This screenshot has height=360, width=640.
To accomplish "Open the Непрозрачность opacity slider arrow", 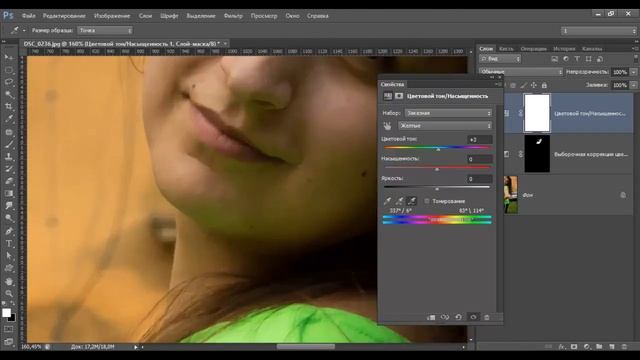I will pyautogui.click(x=633, y=72).
